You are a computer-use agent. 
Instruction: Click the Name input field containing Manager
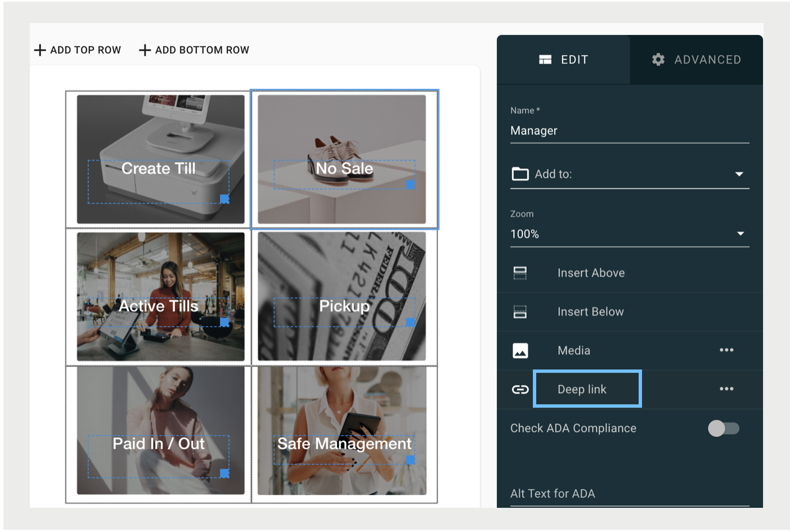pos(630,131)
